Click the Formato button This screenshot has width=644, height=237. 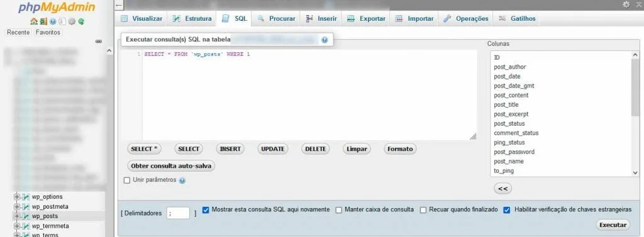pyautogui.click(x=400, y=149)
